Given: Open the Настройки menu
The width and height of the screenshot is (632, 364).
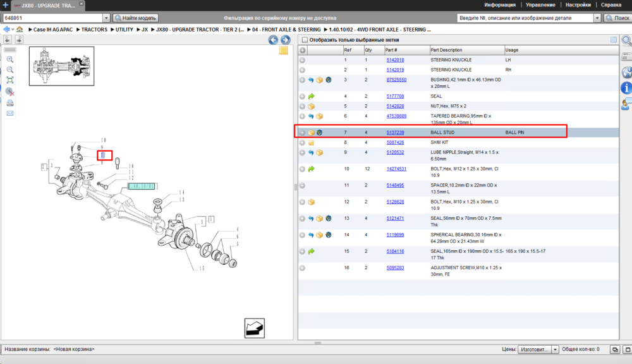Looking at the screenshot, I should 578,5.
